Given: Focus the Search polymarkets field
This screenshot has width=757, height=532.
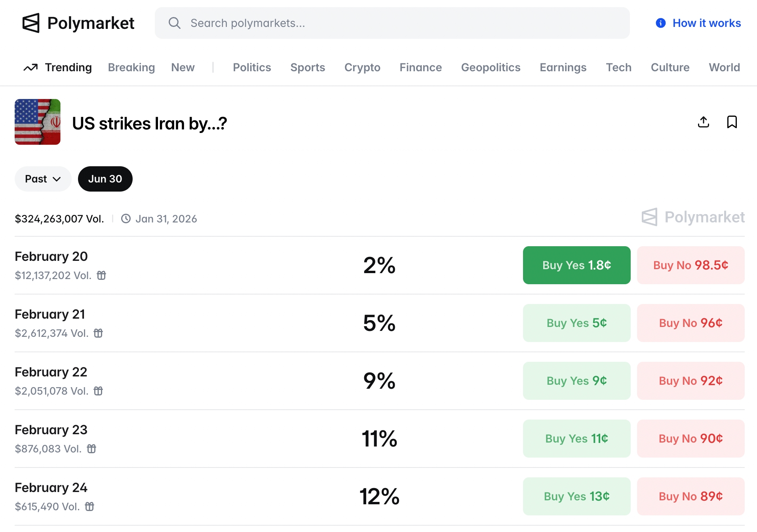Looking at the screenshot, I should tap(396, 23).
